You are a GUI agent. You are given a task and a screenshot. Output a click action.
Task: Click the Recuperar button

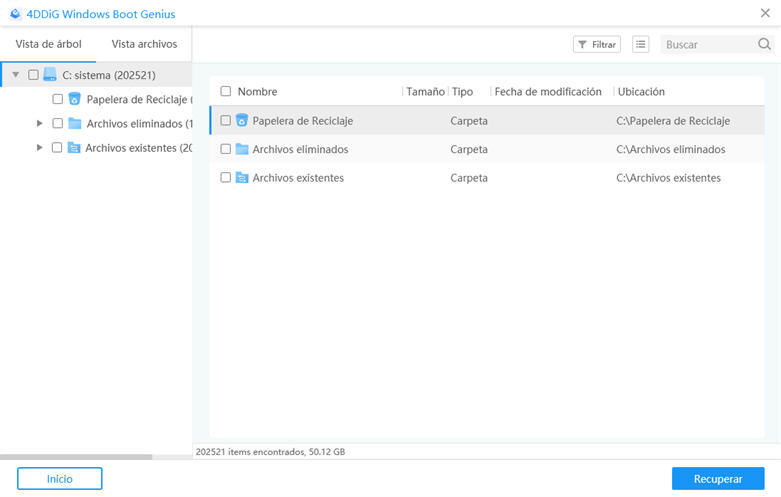[718, 479]
